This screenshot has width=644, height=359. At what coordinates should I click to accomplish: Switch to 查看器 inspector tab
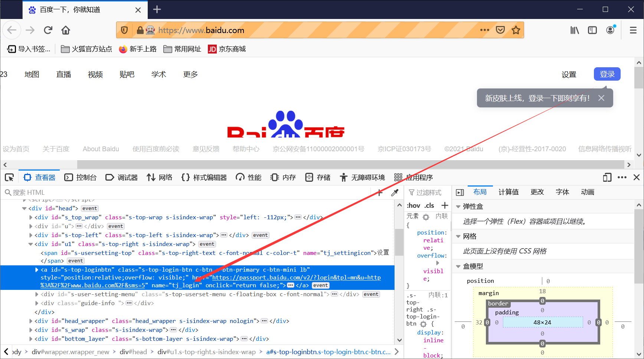click(x=39, y=178)
